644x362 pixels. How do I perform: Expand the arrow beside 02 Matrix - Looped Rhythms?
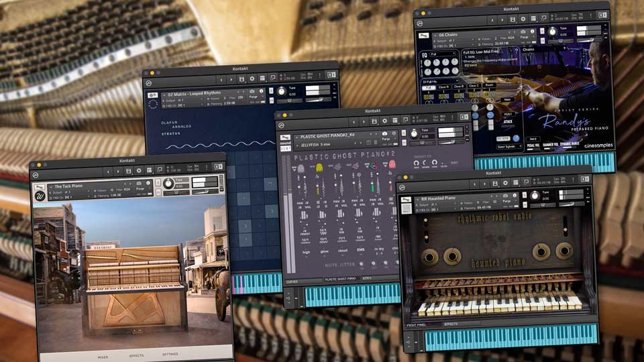pos(164,95)
